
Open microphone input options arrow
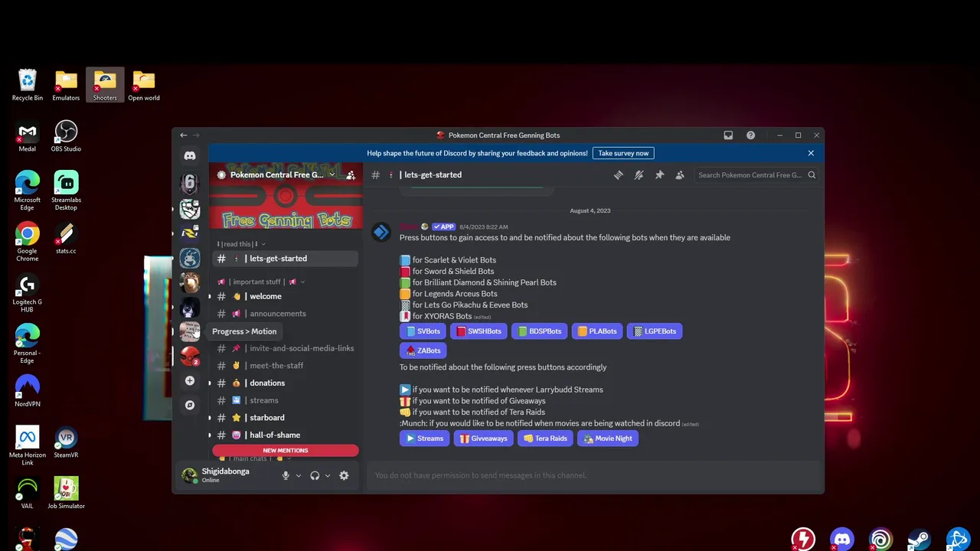[299, 475]
